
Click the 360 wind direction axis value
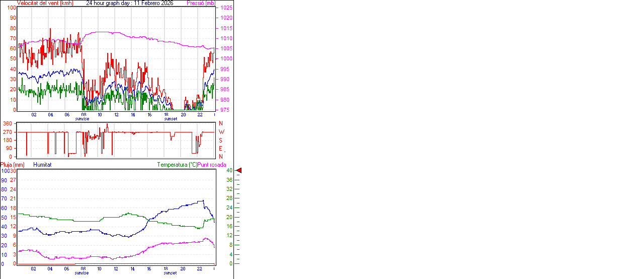point(8,123)
